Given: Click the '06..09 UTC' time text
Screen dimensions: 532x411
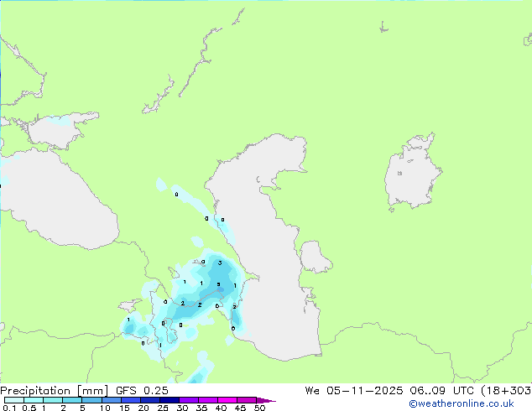Looking at the screenshot, I should pyautogui.click(x=441, y=391).
